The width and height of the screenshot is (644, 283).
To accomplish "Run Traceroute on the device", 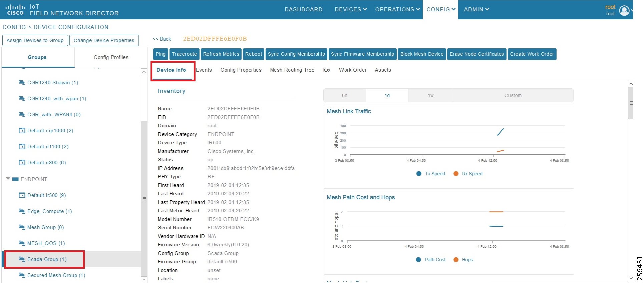I will click(x=185, y=54).
